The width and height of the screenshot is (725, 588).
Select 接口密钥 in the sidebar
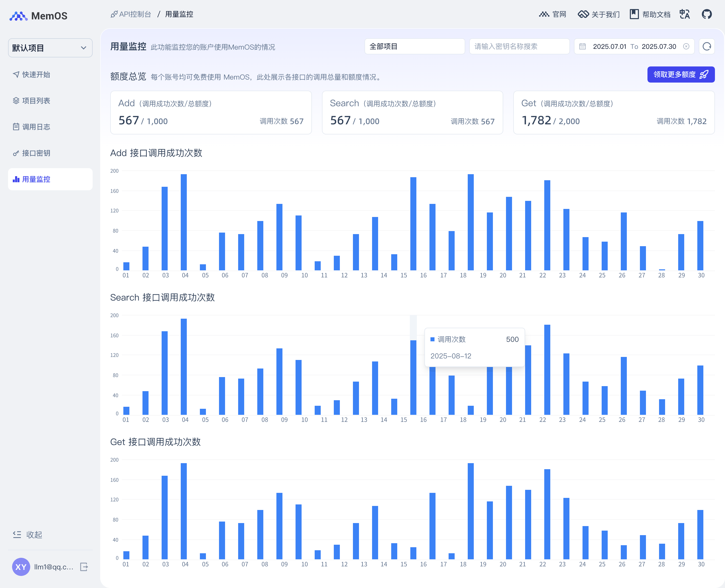point(36,153)
